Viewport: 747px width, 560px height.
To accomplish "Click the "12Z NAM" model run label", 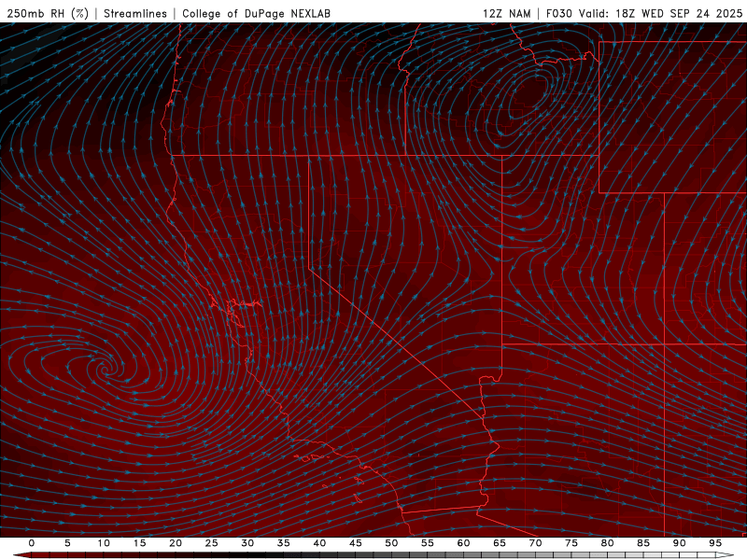I will pos(506,13).
